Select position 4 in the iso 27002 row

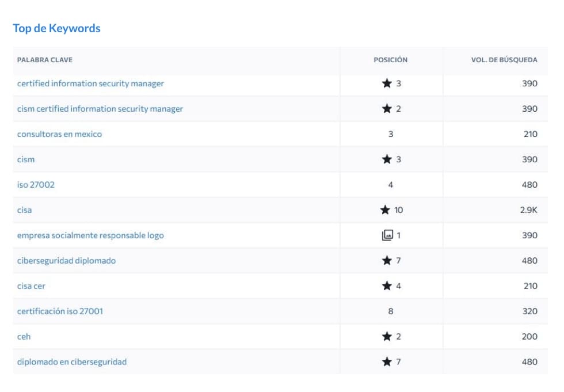coord(391,185)
